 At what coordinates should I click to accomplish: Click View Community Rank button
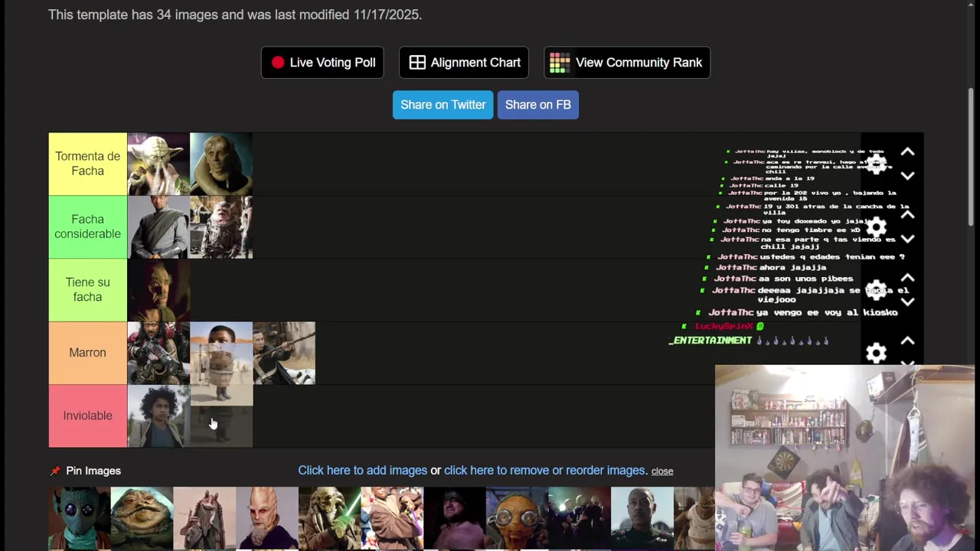627,63
